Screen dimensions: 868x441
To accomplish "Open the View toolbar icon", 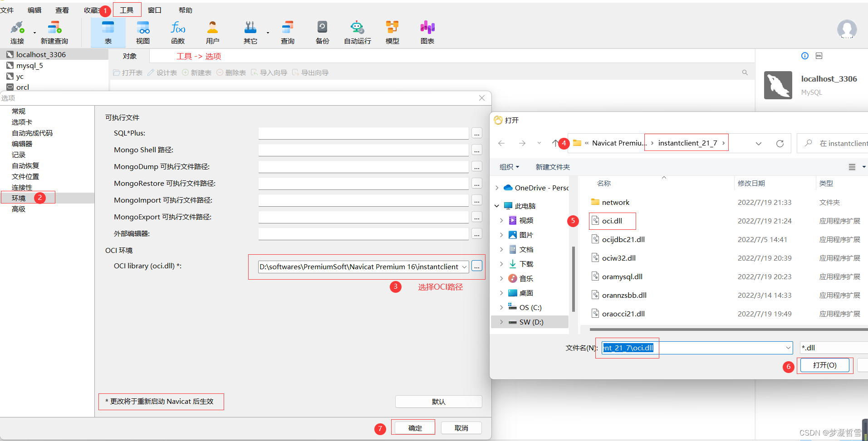I will pos(143,33).
